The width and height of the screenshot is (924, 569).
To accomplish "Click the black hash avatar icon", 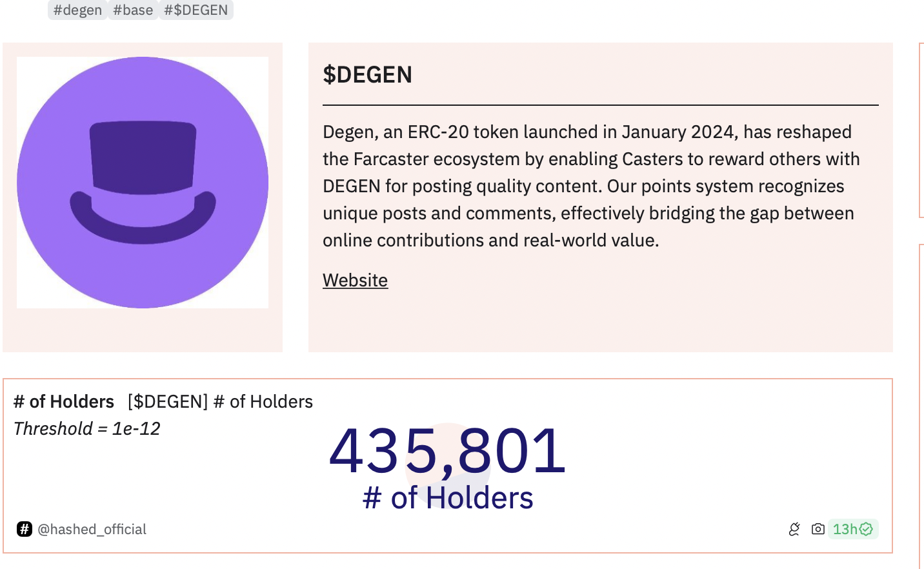I will (x=25, y=529).
